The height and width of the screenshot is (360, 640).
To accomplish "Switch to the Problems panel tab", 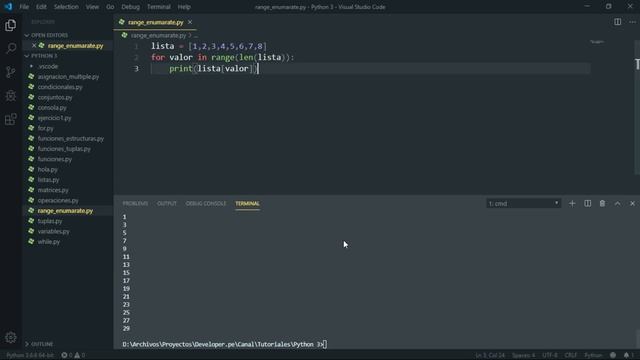I will point(135,203).
